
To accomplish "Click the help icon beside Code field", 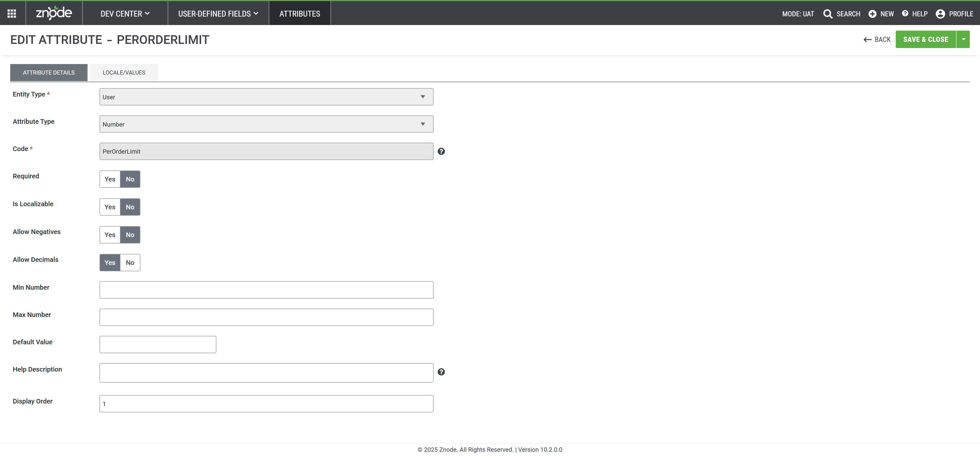I will coord(441,151).
